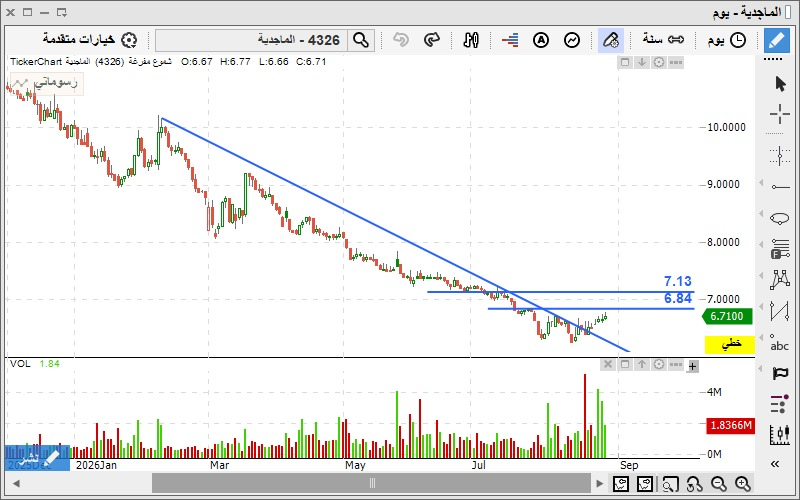The width and height of the screenshot is (800, 500).
Task: Expand the trend line tool variants arrow
Action: click(762, 182)
